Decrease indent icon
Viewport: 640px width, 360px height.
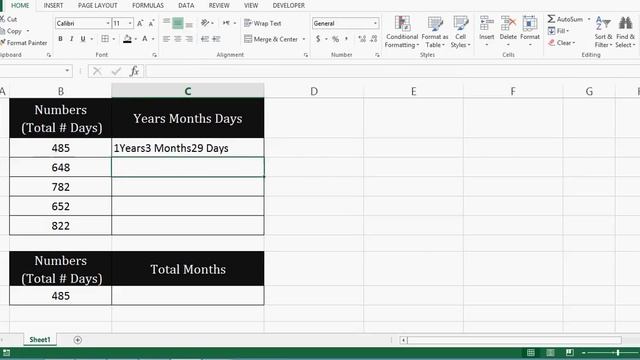[x=205, y=39]
